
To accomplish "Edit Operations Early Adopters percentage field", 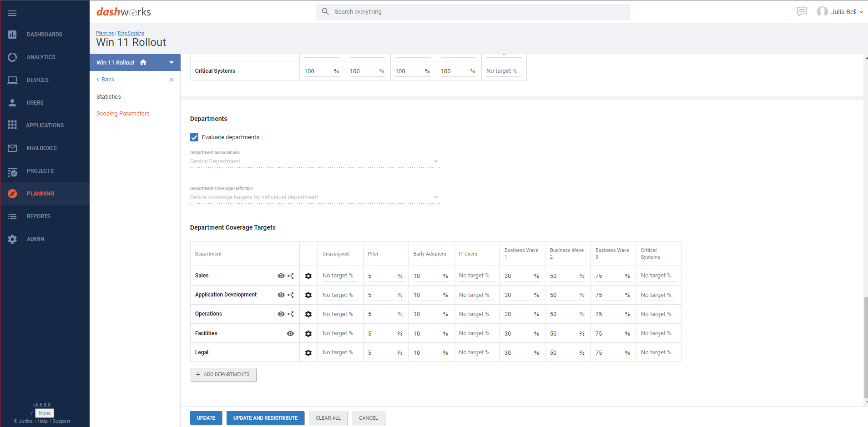I will (431, 314).
